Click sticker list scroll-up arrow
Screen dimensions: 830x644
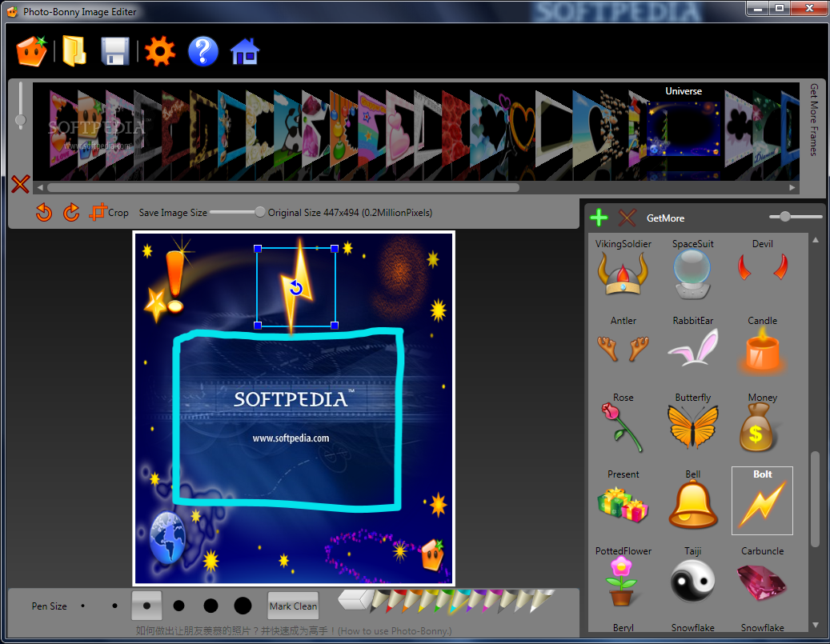[816, 240]
